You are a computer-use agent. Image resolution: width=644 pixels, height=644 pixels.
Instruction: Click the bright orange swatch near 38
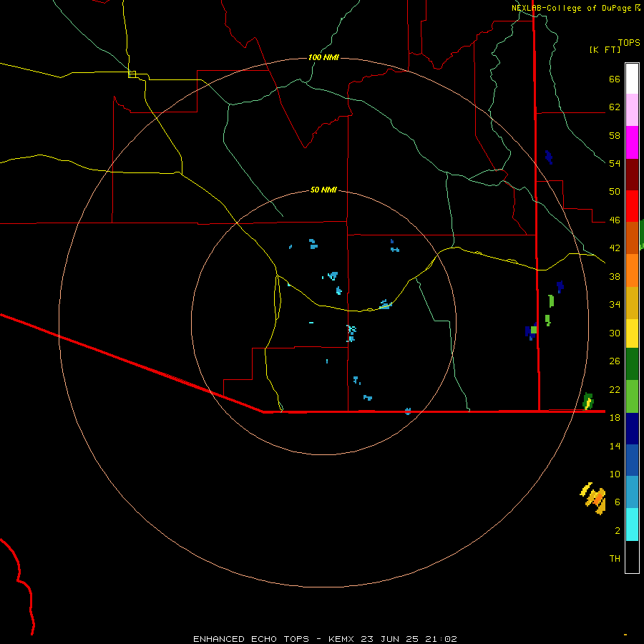click(632, 270)
